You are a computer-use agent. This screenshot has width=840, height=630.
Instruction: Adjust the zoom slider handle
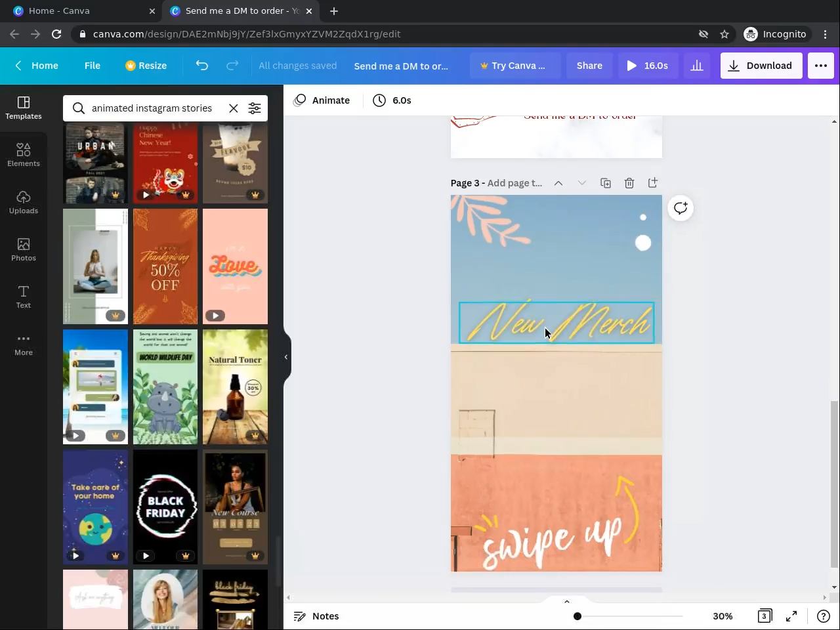[x=577, y=616]
